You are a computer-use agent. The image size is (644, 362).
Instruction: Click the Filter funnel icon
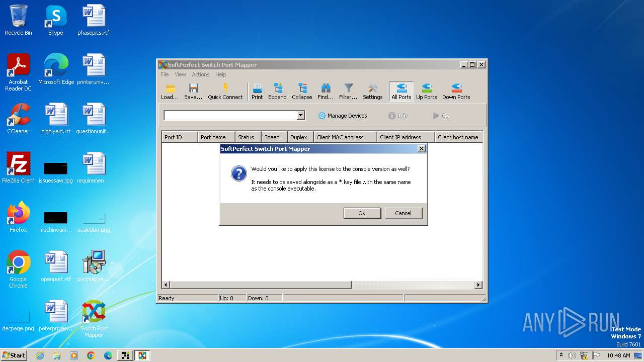click(348, 92)
